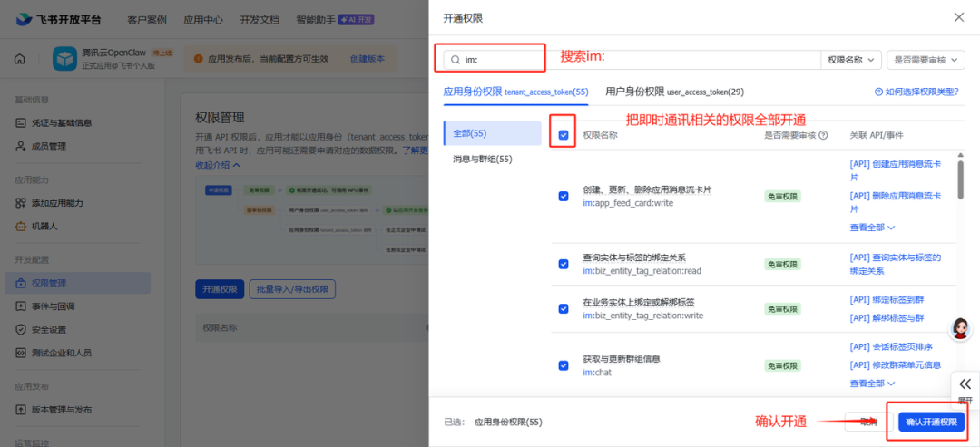
Task: Open the [API] 创建应用消息流卡片 link
Action: click(x=896, y=170)
